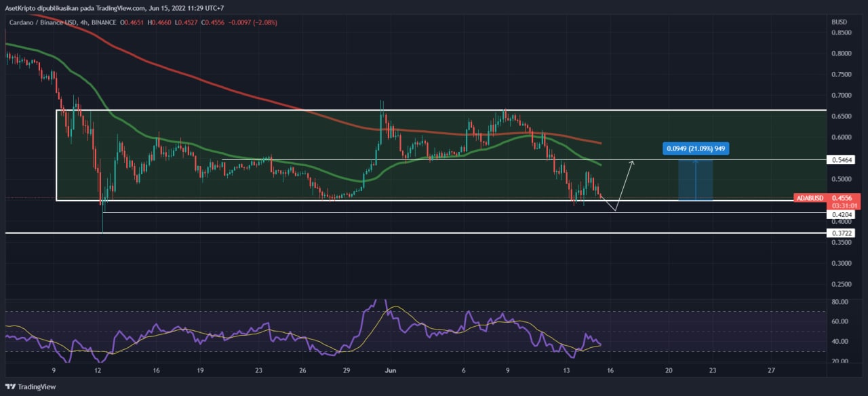This screenshot has height=396, width=868.
Task: Click the 0.3500 price axis label
Action: click(842, 242)
